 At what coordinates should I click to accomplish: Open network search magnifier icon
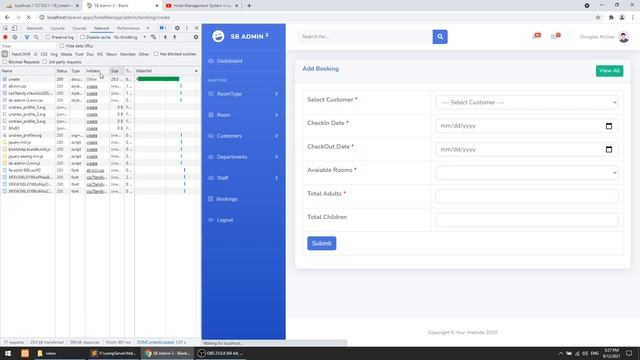tap(36, 37)
